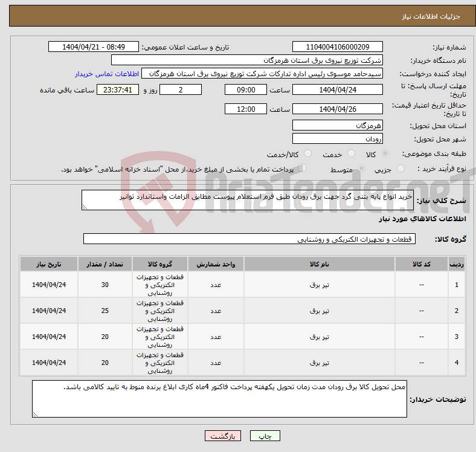Click تیر برق in row 3
The image size is (476, 452).
(x=320, y=337)
